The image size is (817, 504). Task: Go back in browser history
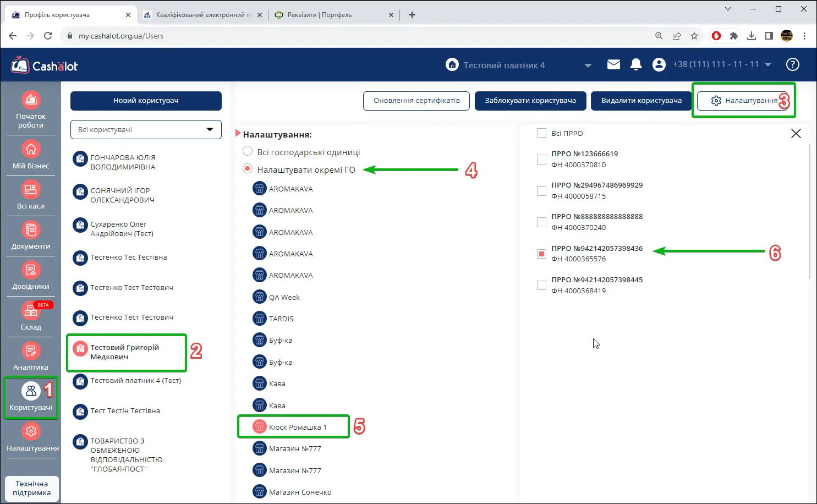click(x=13, y=36)
